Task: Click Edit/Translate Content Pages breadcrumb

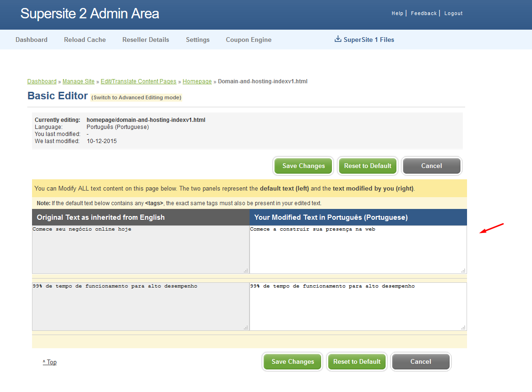Action: click(138, 81)
